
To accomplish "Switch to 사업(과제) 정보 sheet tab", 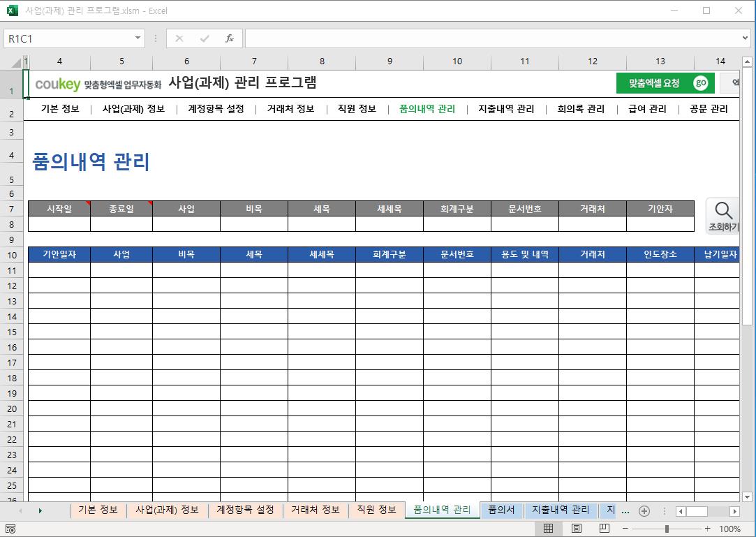I will 167,510.
